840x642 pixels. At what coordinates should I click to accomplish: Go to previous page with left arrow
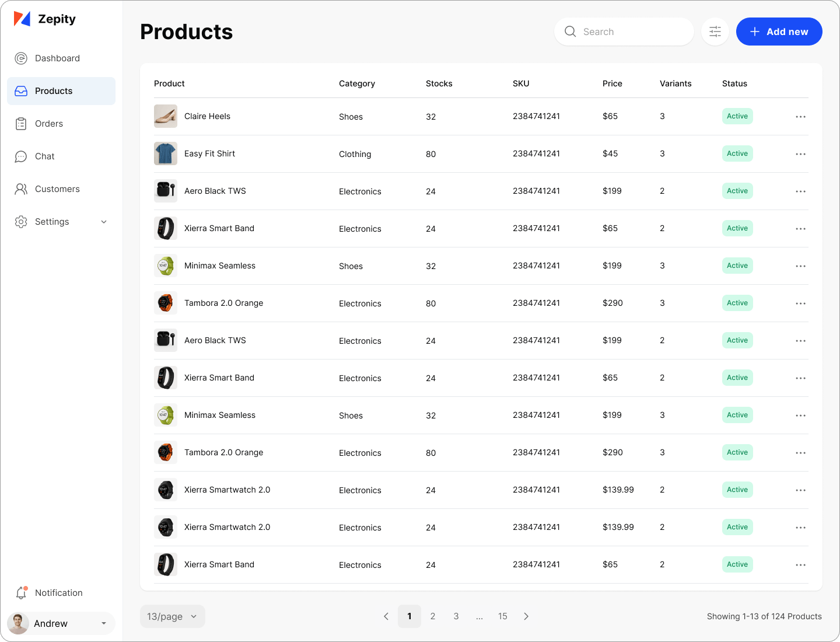tap(386, 616)
